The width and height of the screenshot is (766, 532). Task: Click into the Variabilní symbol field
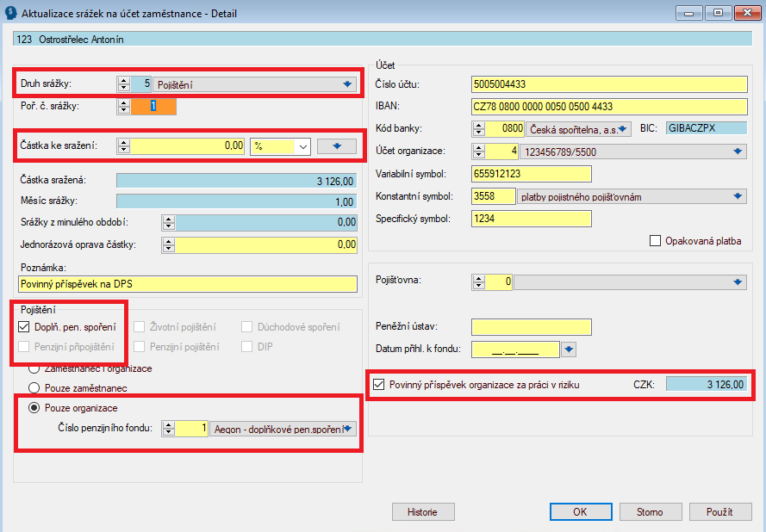tap(532, 174)
